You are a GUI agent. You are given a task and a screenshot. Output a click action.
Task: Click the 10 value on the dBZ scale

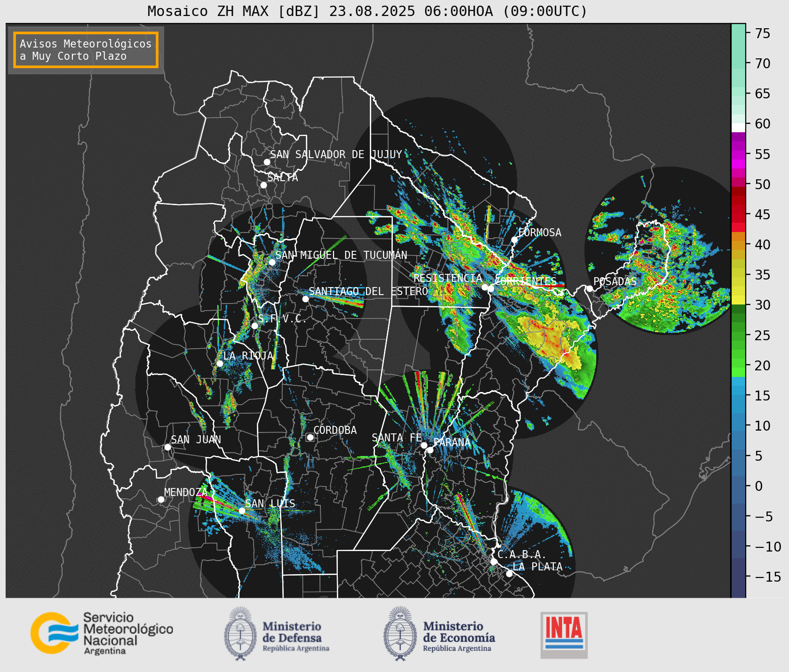pyautogui.click(x=762, y=426)
